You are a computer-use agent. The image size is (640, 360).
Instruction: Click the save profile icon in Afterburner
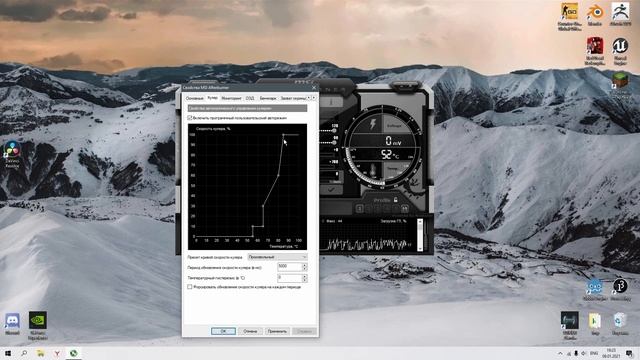tap(404, 209)
